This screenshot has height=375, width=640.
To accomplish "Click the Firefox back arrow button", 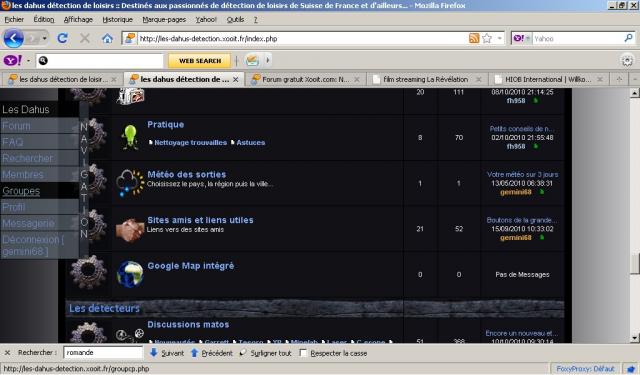I will pyautogui.click(x=13, y=38).
